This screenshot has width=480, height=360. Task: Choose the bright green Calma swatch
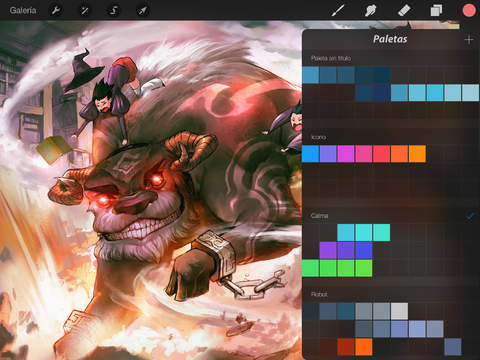310,268
